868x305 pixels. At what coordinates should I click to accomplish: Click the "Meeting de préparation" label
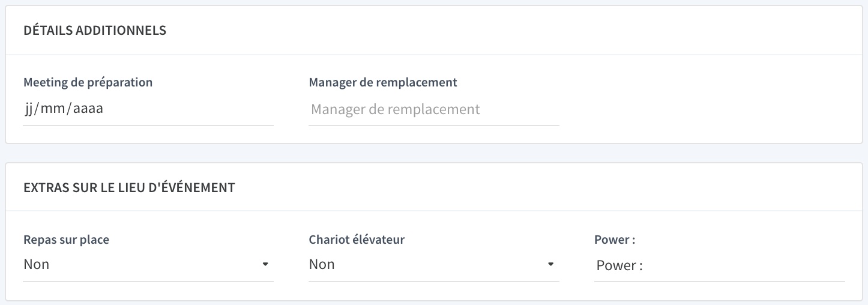88,82
